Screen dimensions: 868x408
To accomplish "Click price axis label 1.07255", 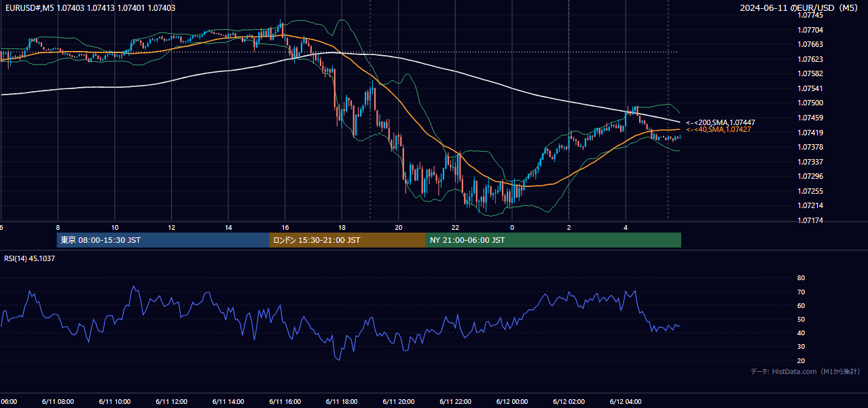I will (810, 191).
